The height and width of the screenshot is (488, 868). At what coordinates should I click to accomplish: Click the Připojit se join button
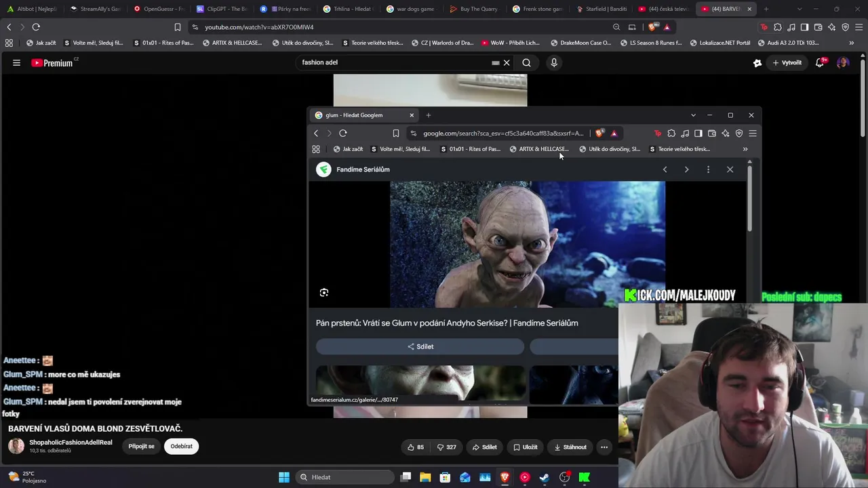point(142,447)
